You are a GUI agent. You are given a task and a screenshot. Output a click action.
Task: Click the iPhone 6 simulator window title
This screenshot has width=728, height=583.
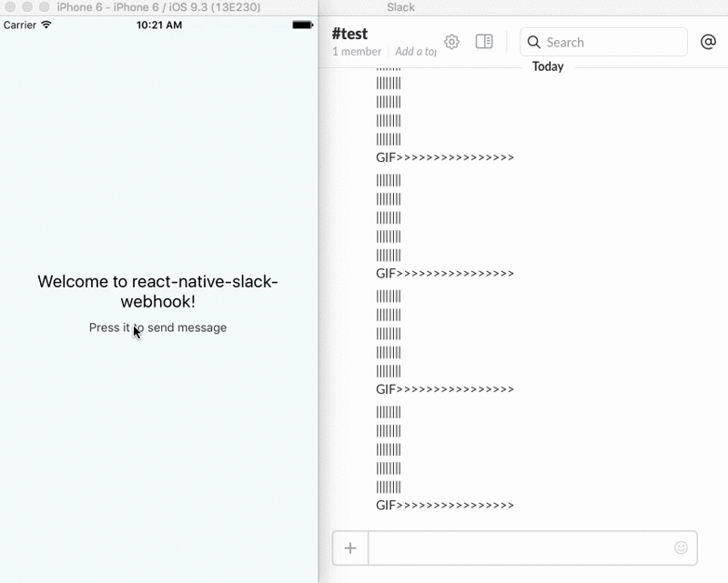point(158,7)
